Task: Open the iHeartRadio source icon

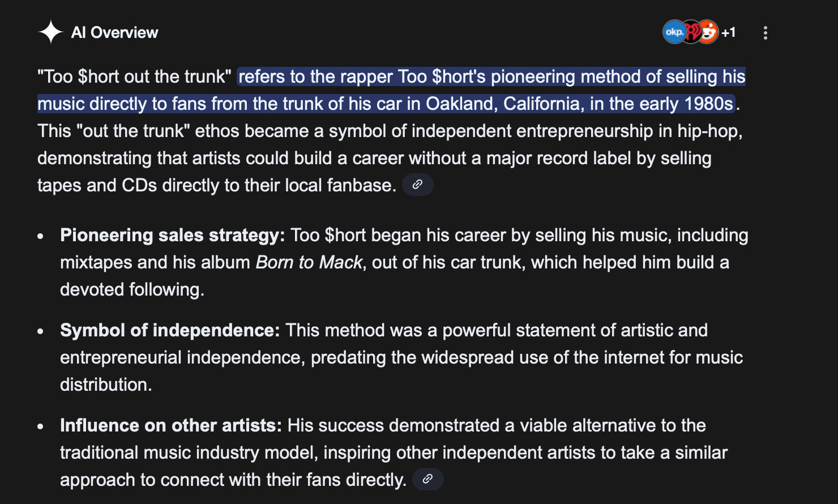Action: click(691, 32)
